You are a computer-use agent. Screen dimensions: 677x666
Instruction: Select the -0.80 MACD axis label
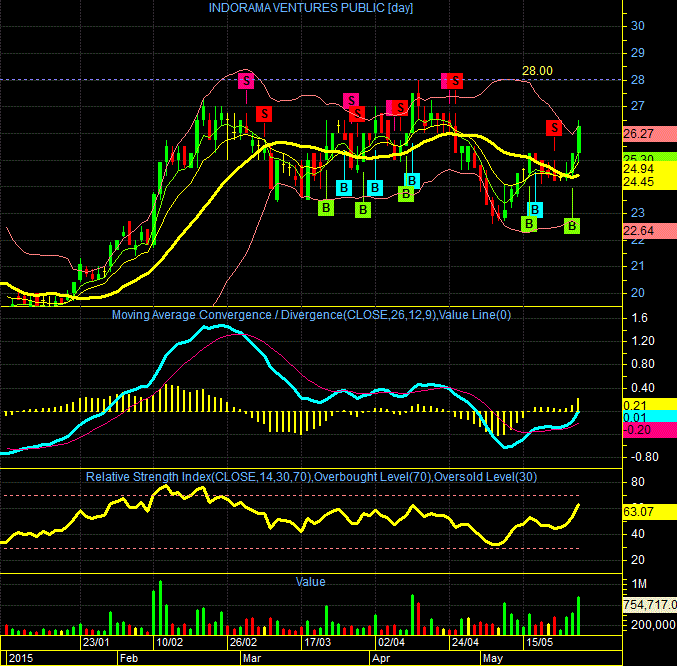[x=645, y=457]
